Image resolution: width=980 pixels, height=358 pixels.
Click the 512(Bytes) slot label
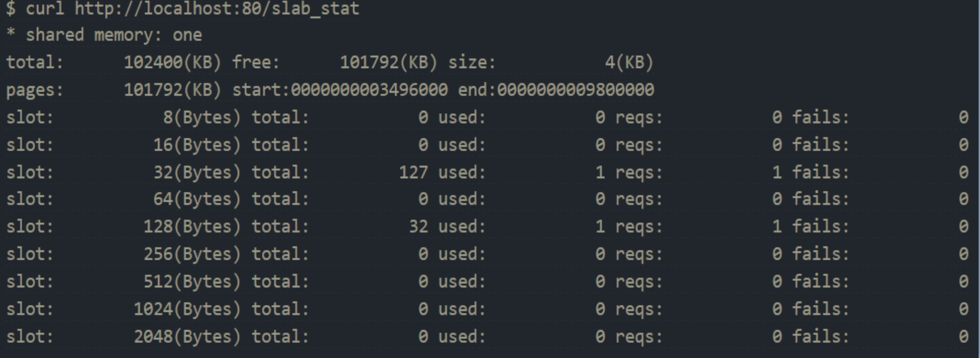192,282
